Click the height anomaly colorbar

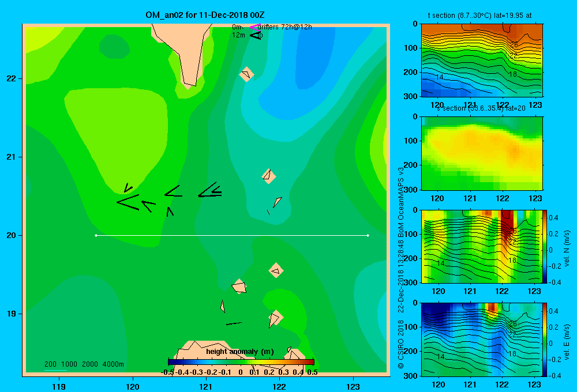coord(241,362)
